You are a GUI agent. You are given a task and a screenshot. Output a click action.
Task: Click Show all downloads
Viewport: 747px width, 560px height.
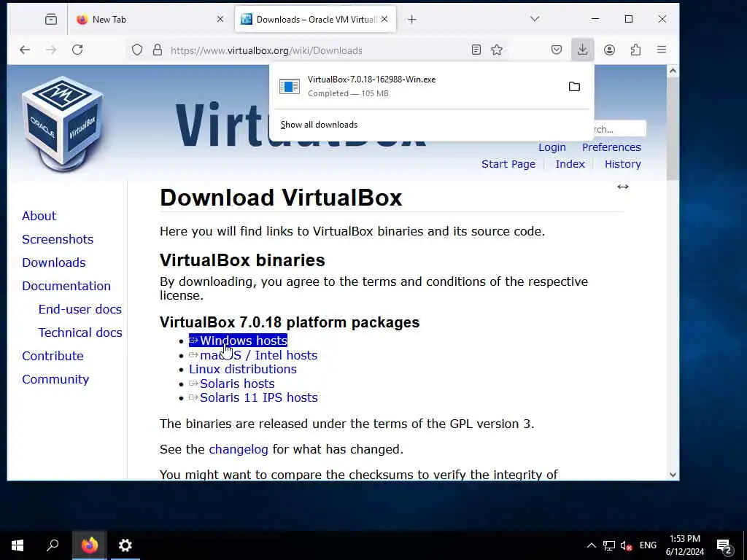pos(319,125)
